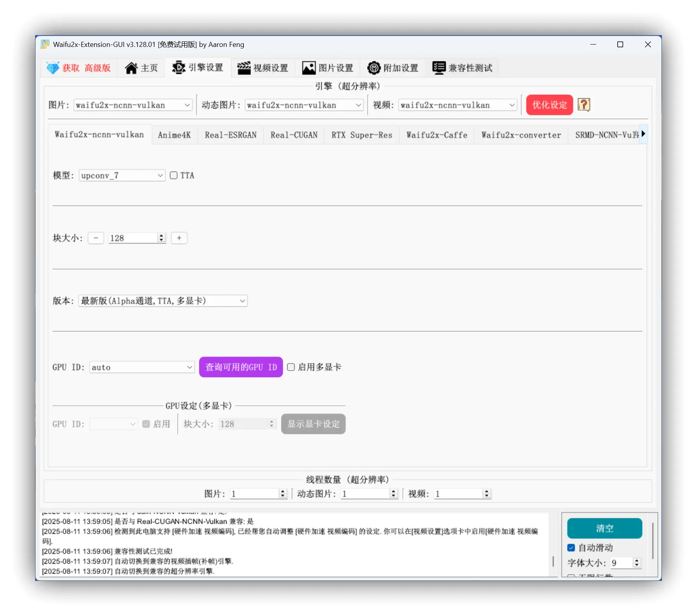Viewport: 697px width, 616px height.
Task: Click the 图片 thread count stepper
Action: tap(283, 494)
